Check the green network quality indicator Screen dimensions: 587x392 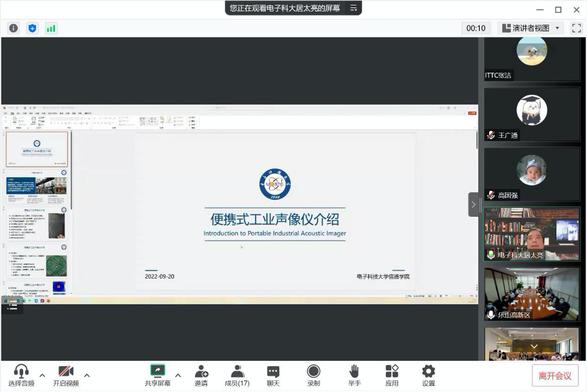[50, 29]
